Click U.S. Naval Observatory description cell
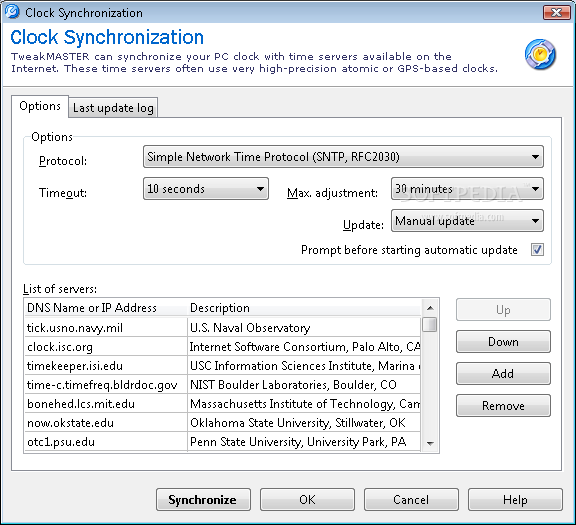This screenshot has height=525, width=576. click(304, 327)
